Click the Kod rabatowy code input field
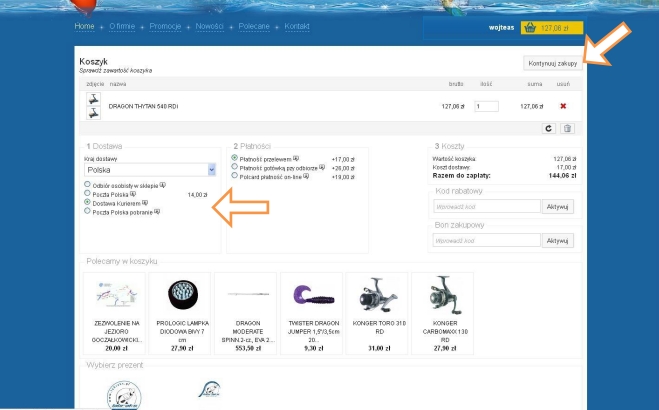This screenshot has width=659, height=410. point(487,207)
